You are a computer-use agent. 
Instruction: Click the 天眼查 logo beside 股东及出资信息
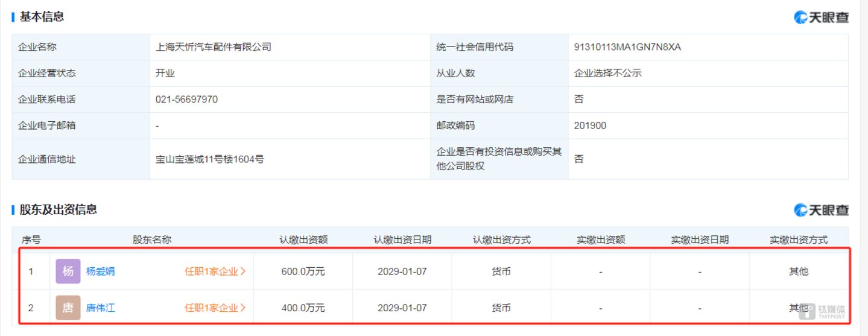point(821,210)
